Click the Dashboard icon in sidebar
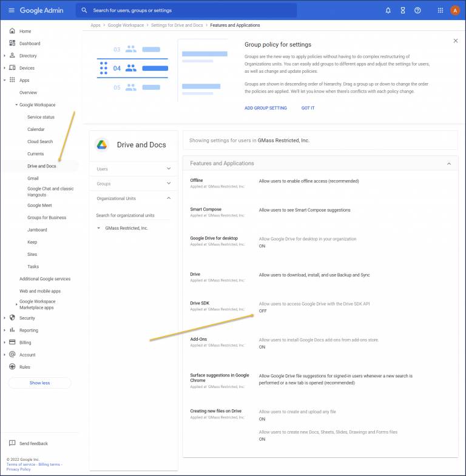 tap(12, 43)
